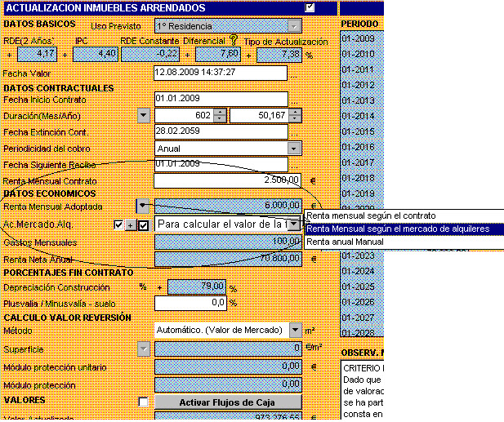Select period 01-2009 in PERIODO list
The height and width of the screenshot is (422, 504).
tap(362, 38)
